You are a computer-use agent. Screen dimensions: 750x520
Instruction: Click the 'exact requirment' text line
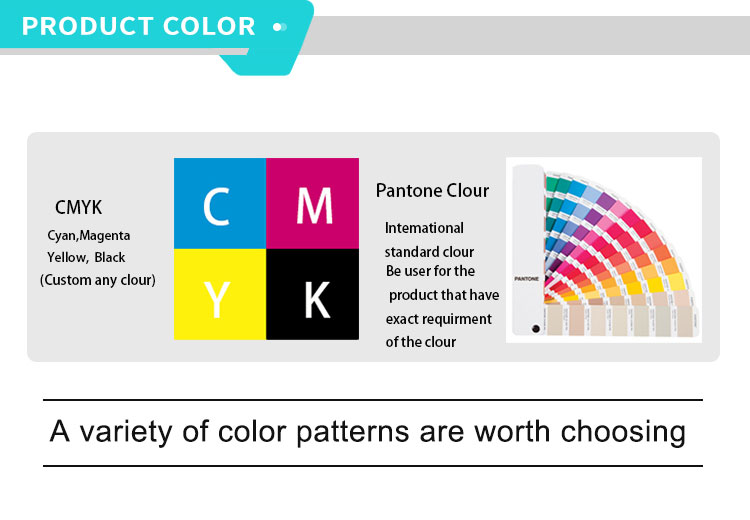(439, 319)
